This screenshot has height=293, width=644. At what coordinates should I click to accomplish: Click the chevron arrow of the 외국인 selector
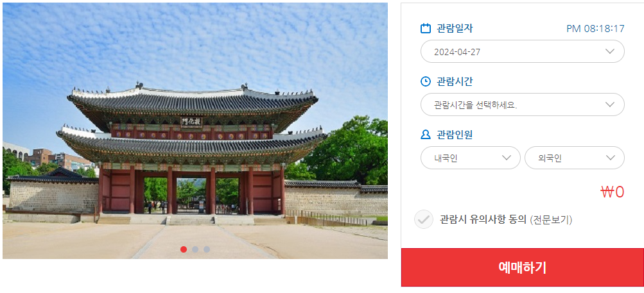pyautogui.click(x=610, y=158)
